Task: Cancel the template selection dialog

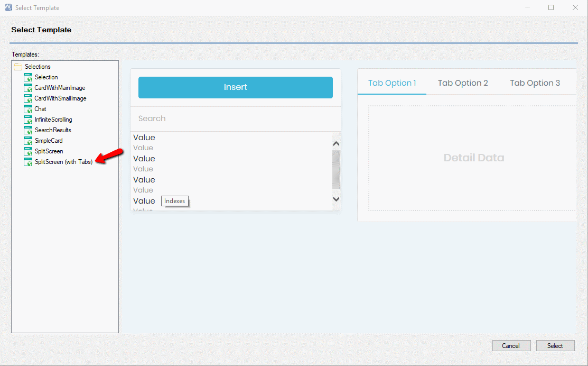Action: tap(511, 346)
